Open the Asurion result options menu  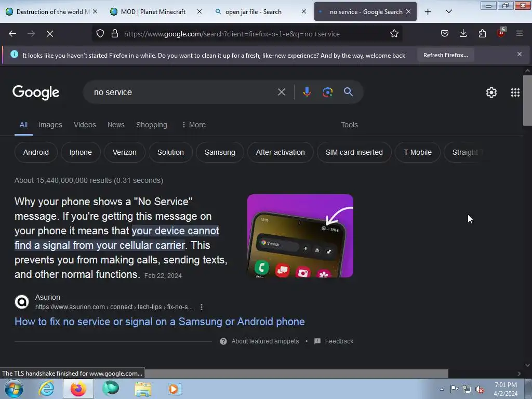[202, 307]
